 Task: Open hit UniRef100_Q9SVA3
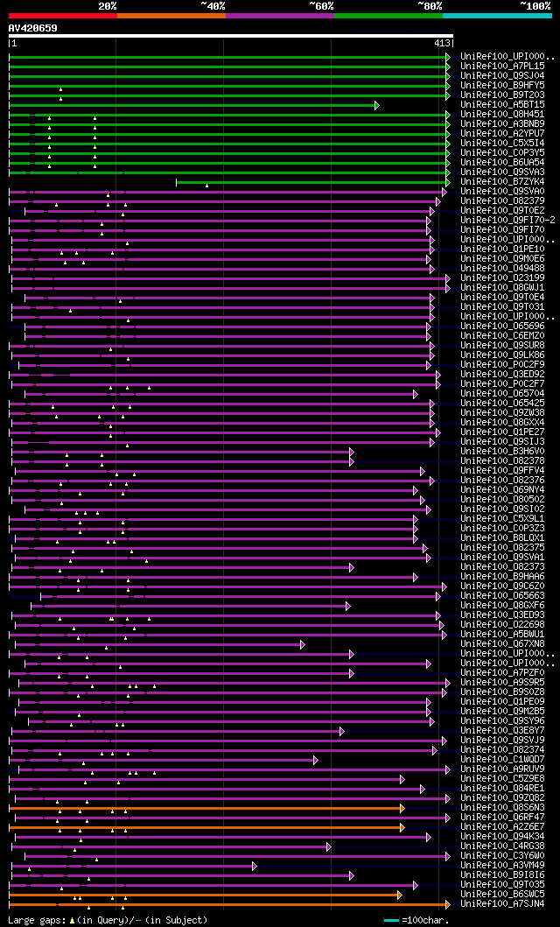(x=503, y=172)
